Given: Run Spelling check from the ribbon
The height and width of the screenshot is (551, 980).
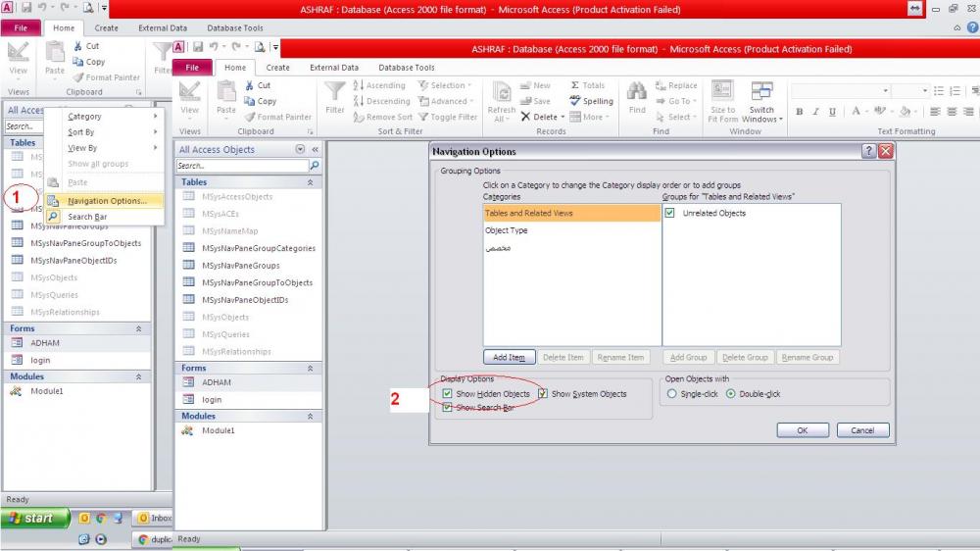Looking at the screenshot, I should pos(591,101).
